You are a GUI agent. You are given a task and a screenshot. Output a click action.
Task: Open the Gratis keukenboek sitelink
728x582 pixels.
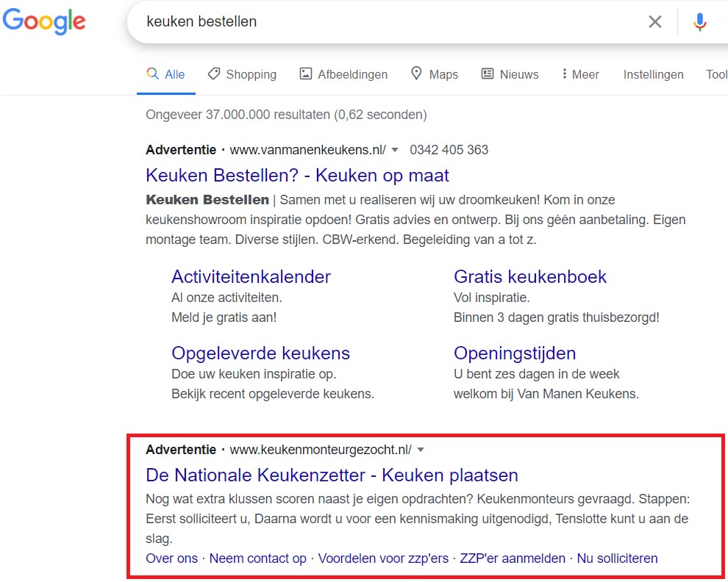529,276
